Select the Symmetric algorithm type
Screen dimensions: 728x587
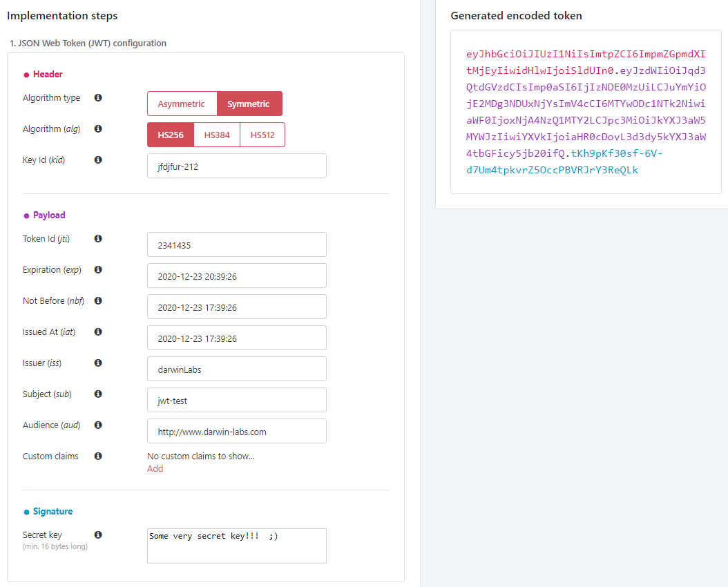[249, 103]
